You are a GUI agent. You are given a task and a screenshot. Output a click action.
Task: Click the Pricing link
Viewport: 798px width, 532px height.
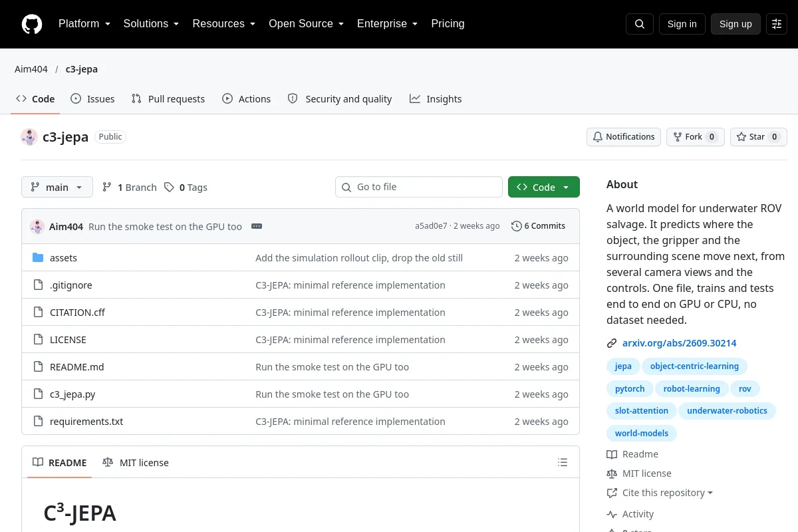pos(448,24)
